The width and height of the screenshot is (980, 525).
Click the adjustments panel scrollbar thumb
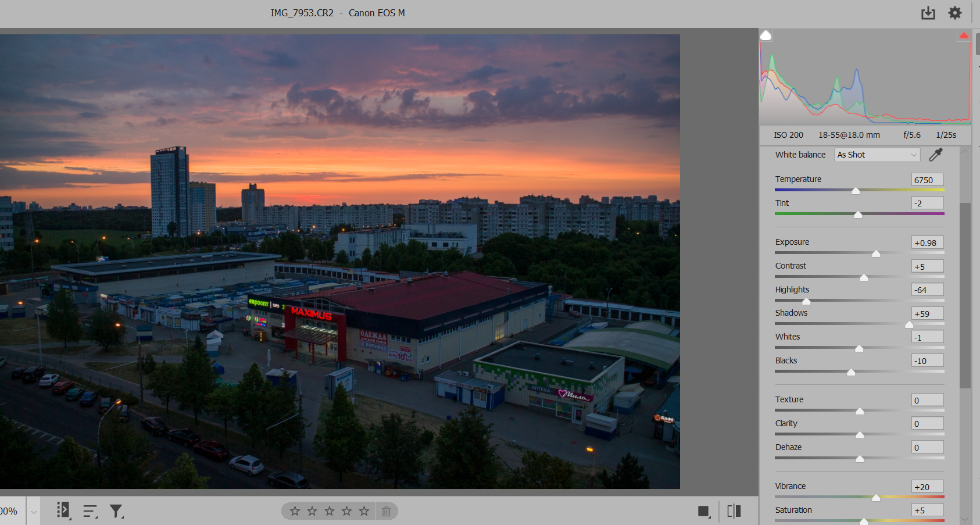pyautogui.click(x=965, y=295)
